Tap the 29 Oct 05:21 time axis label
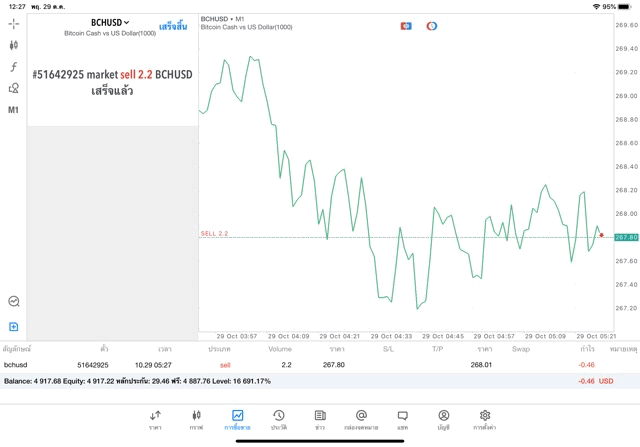Image resolution: width=640 pixels, height=447 pixels. coord(596,336)
